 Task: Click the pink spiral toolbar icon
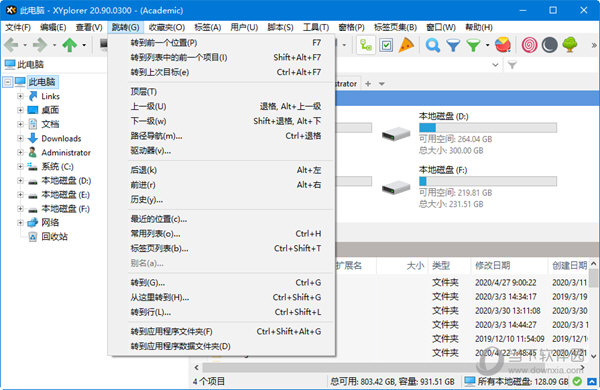530,45
